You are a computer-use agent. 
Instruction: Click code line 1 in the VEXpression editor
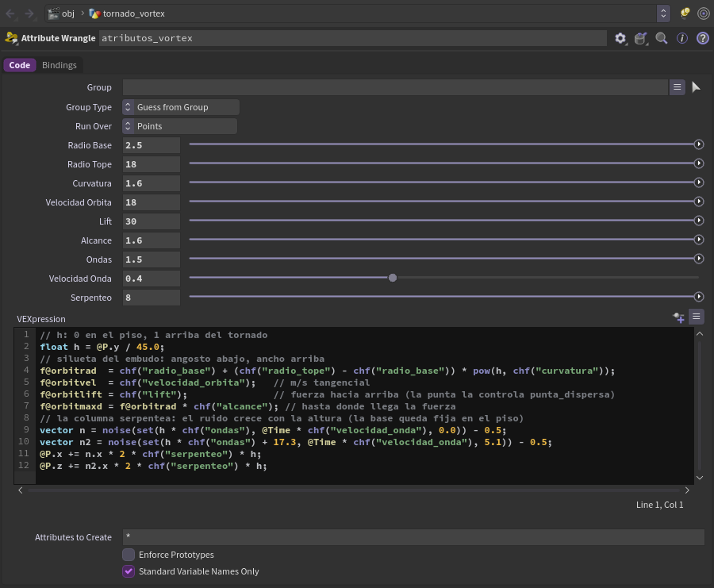[153, 335]
